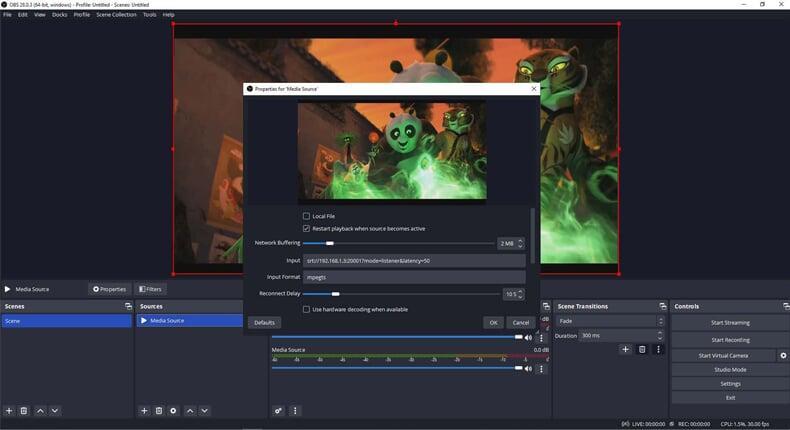This screenshot has width=790, height=430.
Task: Decrease Network Buffering with the down arrow
Action: 520,246
